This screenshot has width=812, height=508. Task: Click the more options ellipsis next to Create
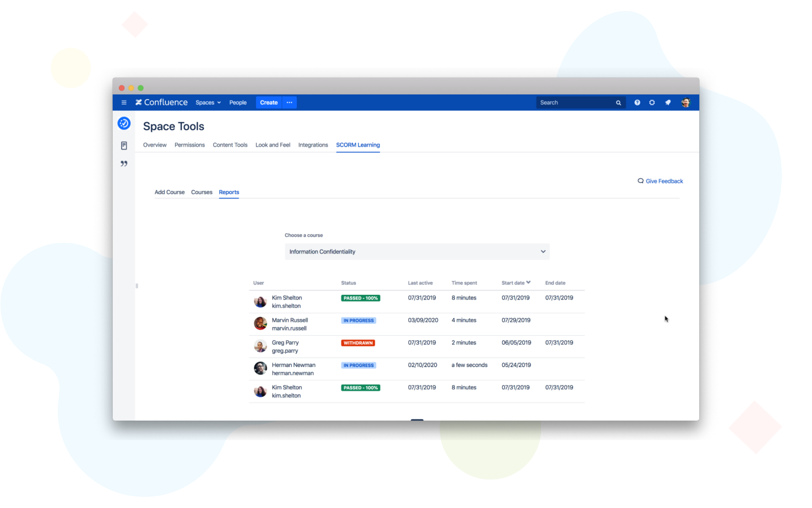tap(289, 102)
